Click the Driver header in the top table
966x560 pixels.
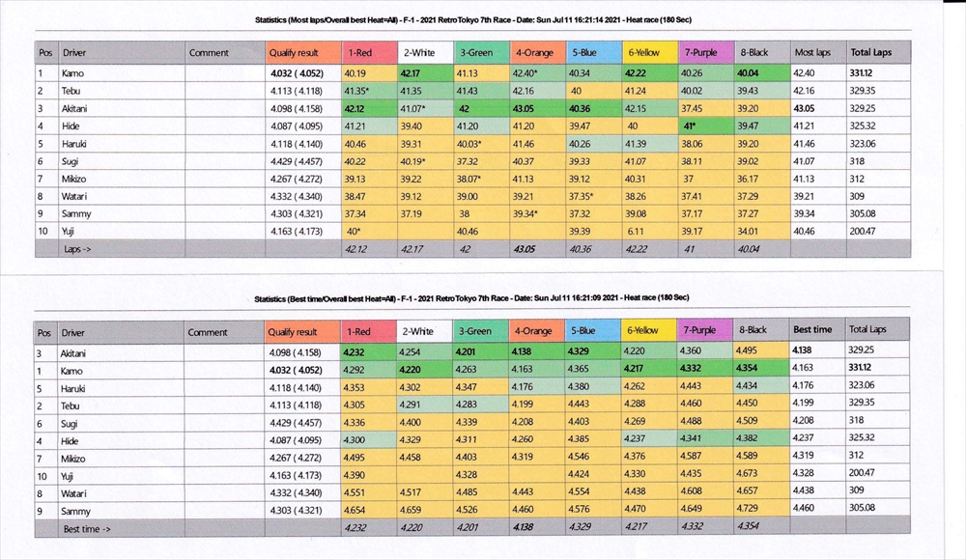74,52
